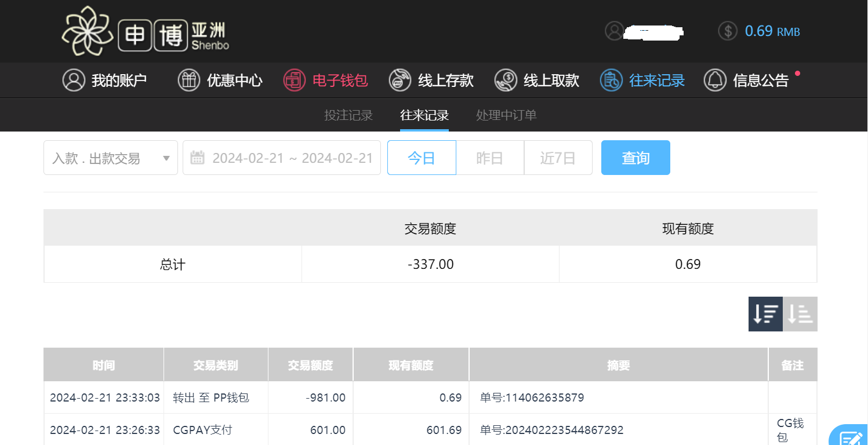Click the 线上取款 withdrawal icon
868x445 pixels.
[506, 80]
